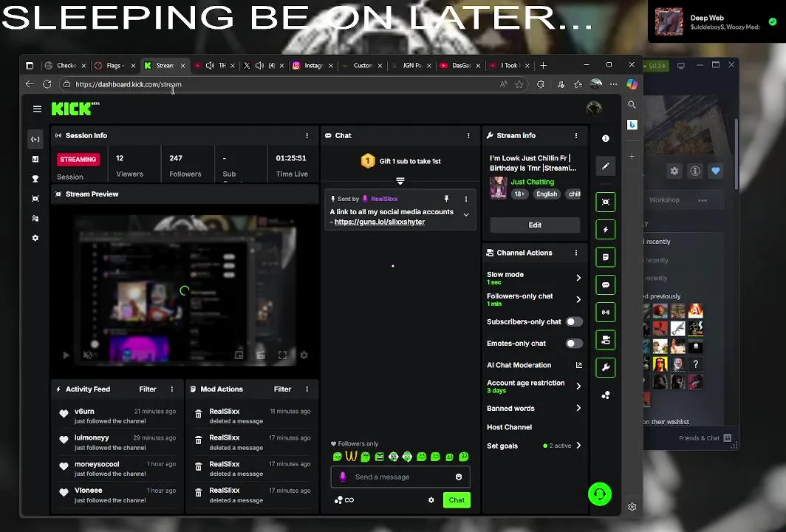Switch to the Stream browser tab

pos(165,65)
